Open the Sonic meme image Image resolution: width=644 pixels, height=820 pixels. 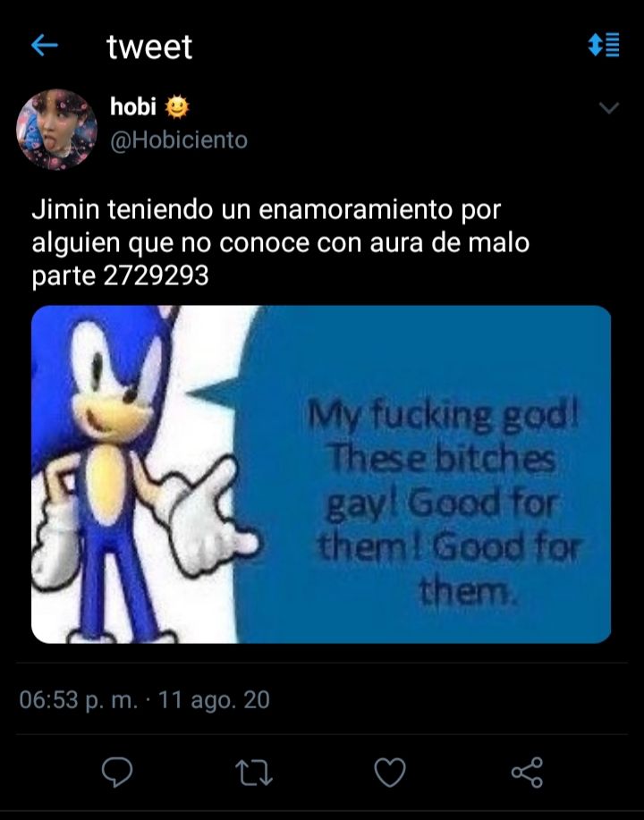pos(321,474)
